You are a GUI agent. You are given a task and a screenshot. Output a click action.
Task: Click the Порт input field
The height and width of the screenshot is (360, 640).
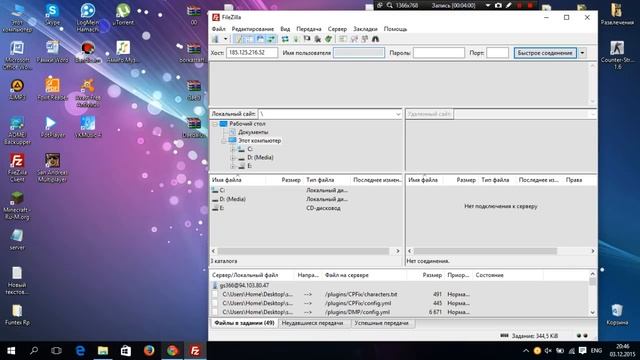pyautogui.click(x=497, y=53)
